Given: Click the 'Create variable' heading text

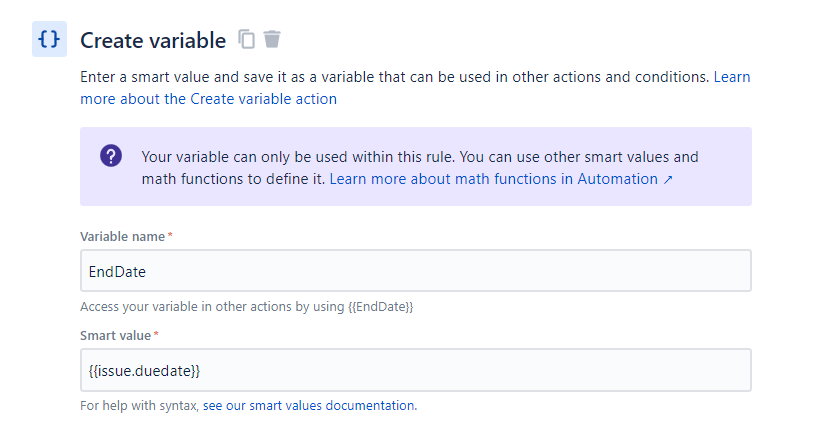Looking at the screenshot, I should (x=153, y=40).
